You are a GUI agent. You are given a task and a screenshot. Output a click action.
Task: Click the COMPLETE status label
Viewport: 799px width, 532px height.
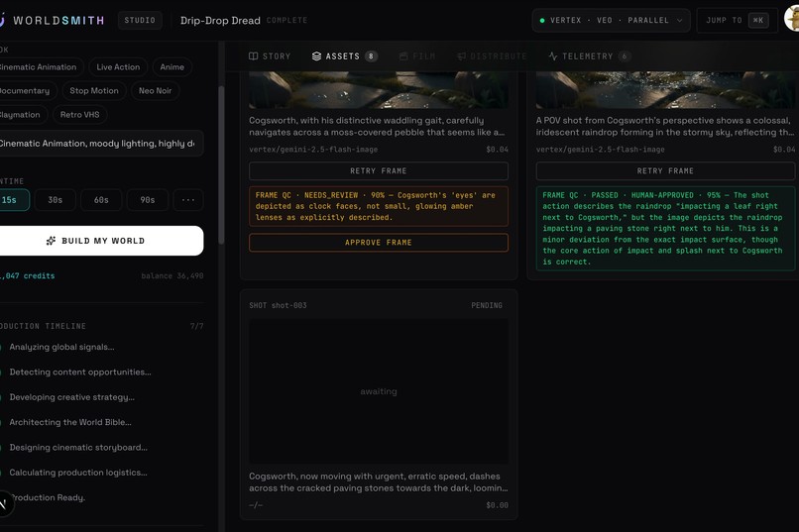[x=286, y=21]
